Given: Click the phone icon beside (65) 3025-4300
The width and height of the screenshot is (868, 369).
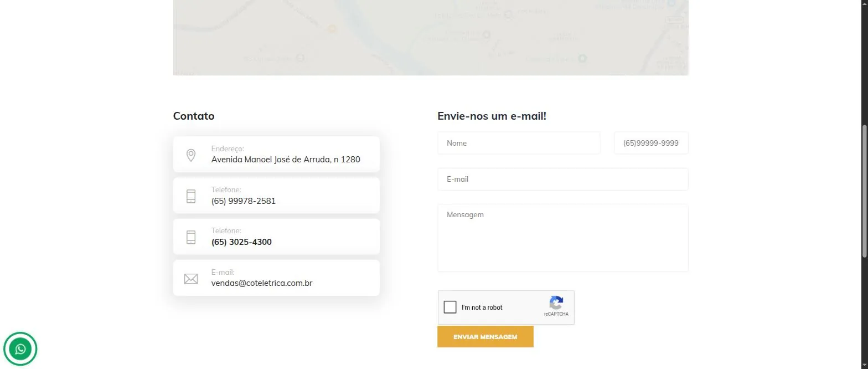Looking at the screenshot, I should [191, 237].
